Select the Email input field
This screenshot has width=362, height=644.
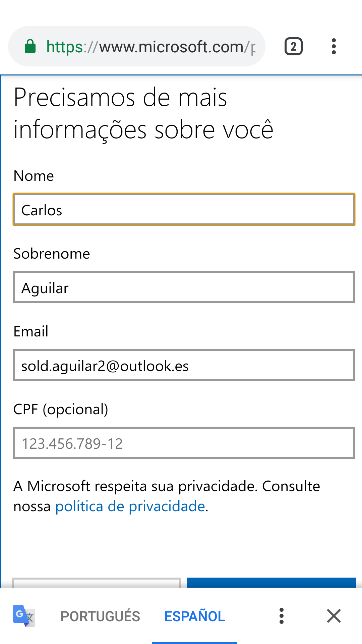click(x=184, y=365)
